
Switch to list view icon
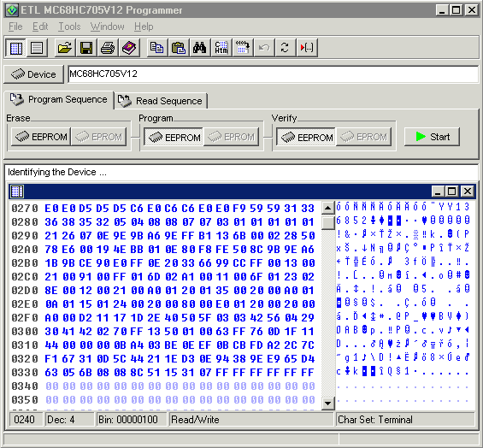37,48
